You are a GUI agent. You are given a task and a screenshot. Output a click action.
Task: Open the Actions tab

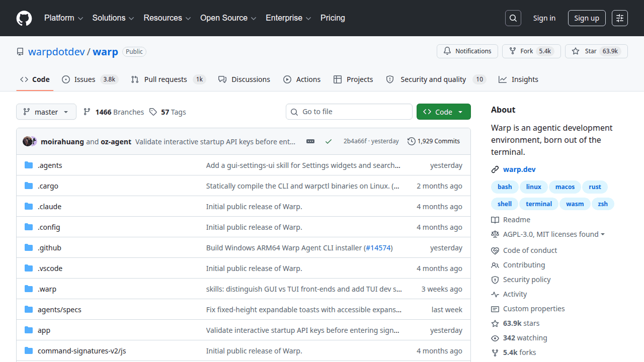coord(302,79)
